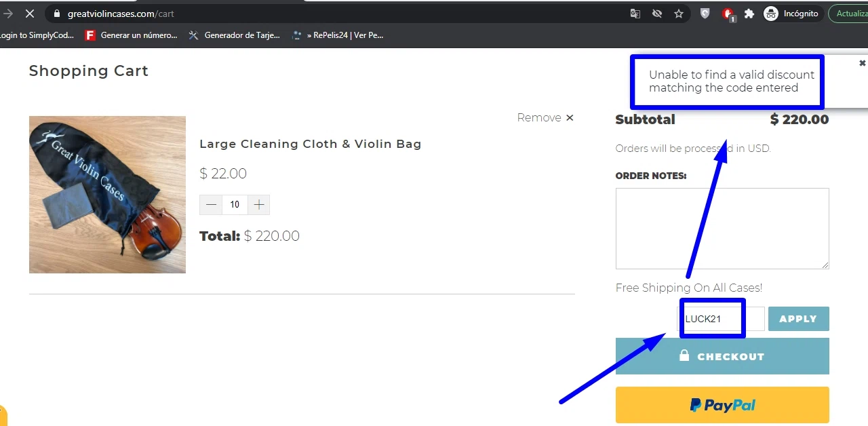Open the Generar un número... bookmark

132,35
